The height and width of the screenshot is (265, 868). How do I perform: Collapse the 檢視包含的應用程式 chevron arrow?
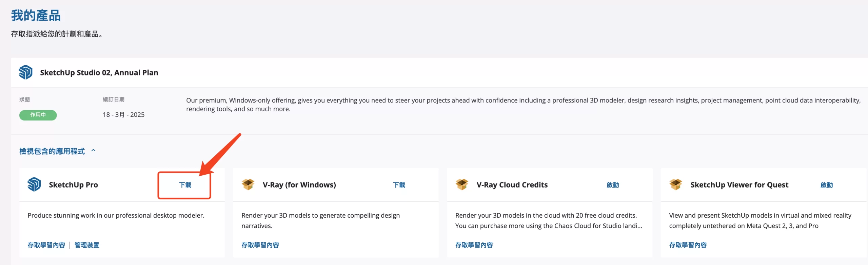pos(94,151)
